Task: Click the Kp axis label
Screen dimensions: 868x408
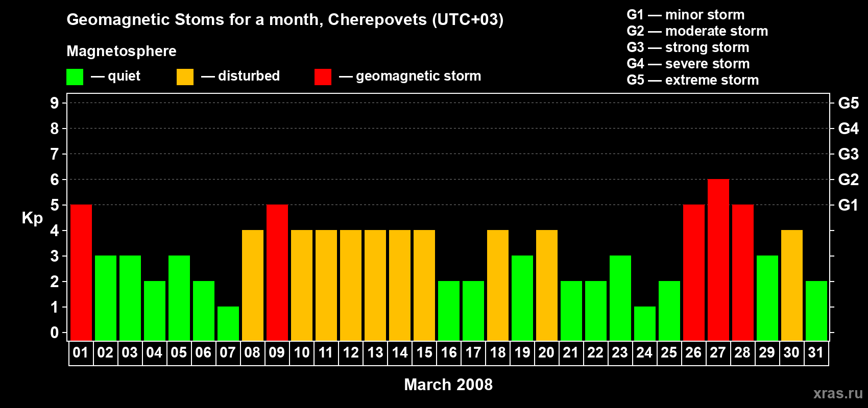Action: 32,218
